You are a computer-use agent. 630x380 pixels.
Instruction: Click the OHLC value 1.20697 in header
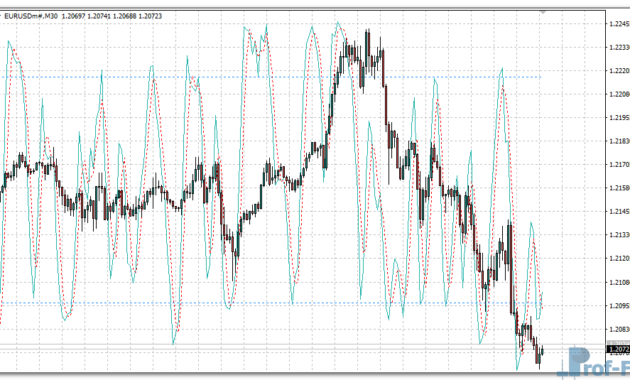(x=74, y=16)
